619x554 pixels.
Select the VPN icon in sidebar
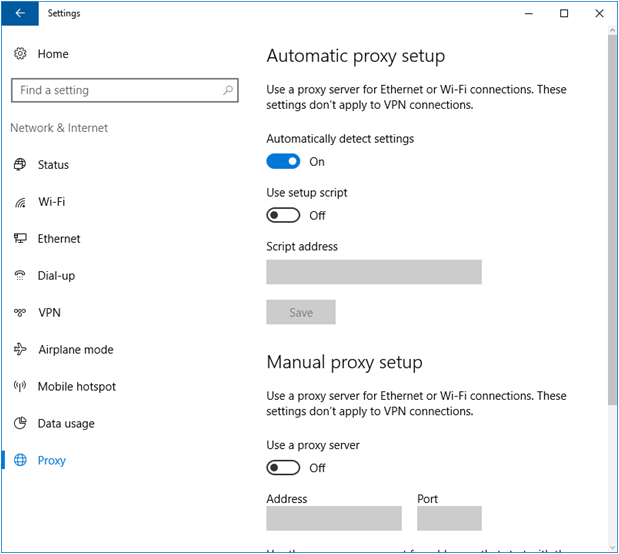pos(20,313)
